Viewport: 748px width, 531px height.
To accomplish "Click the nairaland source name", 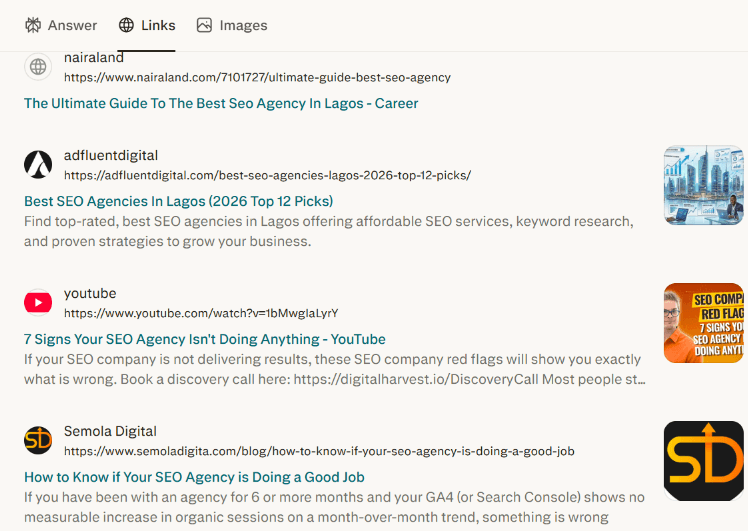I will tap(94, 57).
